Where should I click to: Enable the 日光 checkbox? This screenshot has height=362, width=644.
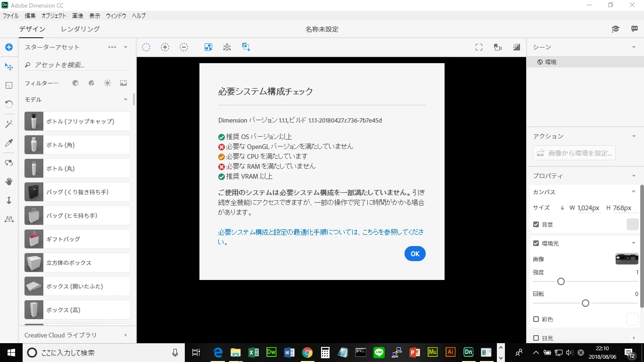point(536,338)
